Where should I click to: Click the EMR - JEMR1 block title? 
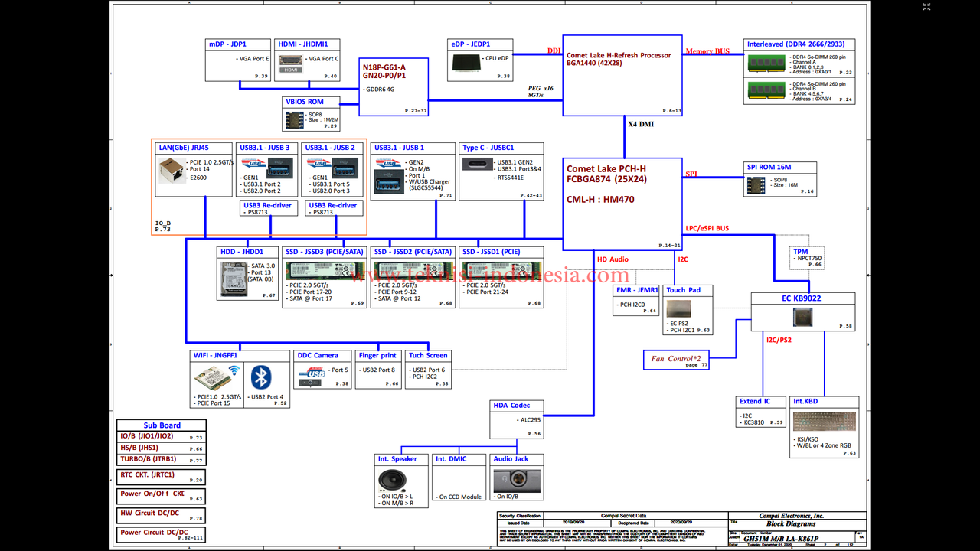tap(637, 290)
